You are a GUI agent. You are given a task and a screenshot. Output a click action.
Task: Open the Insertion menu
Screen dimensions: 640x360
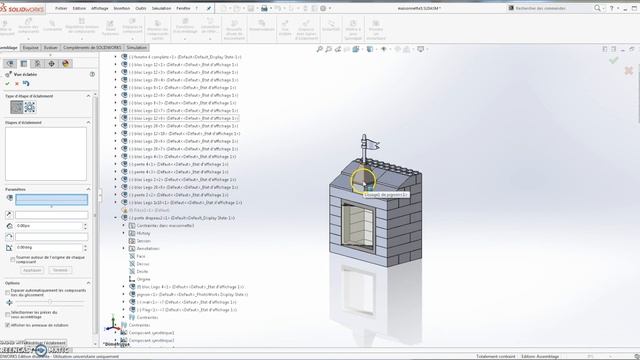[122, 8]
